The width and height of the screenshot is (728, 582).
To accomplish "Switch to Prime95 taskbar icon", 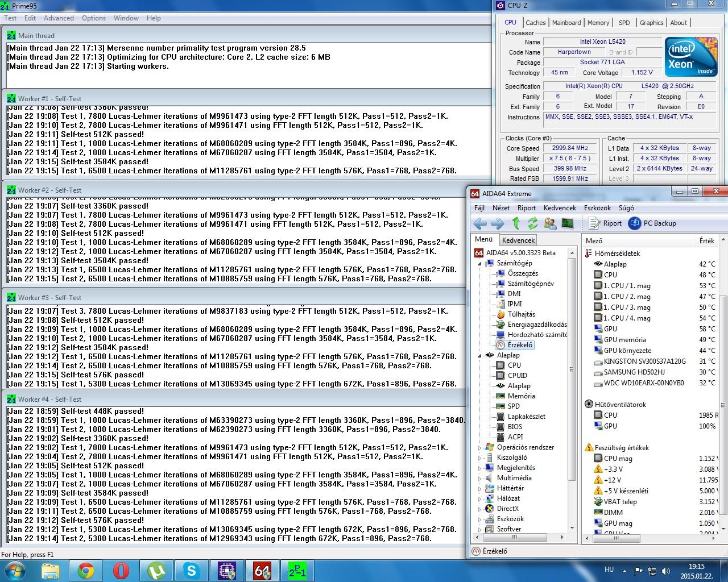I will tap(297, 571).
